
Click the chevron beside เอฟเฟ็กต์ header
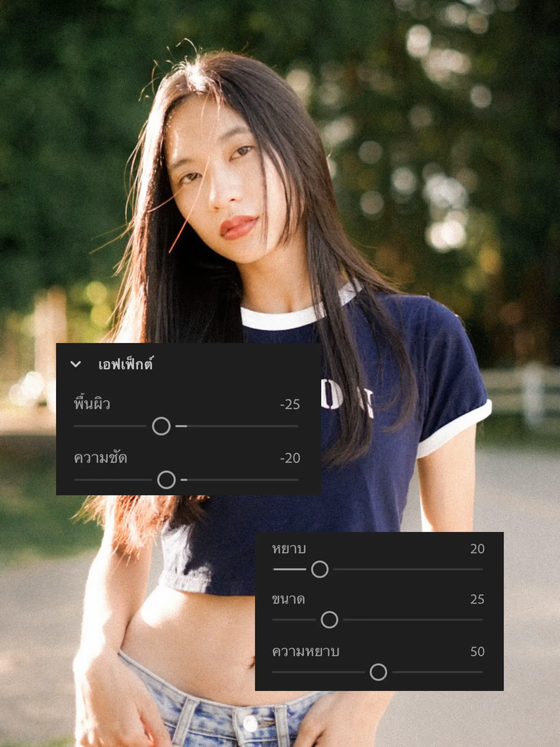pos(76,364)
